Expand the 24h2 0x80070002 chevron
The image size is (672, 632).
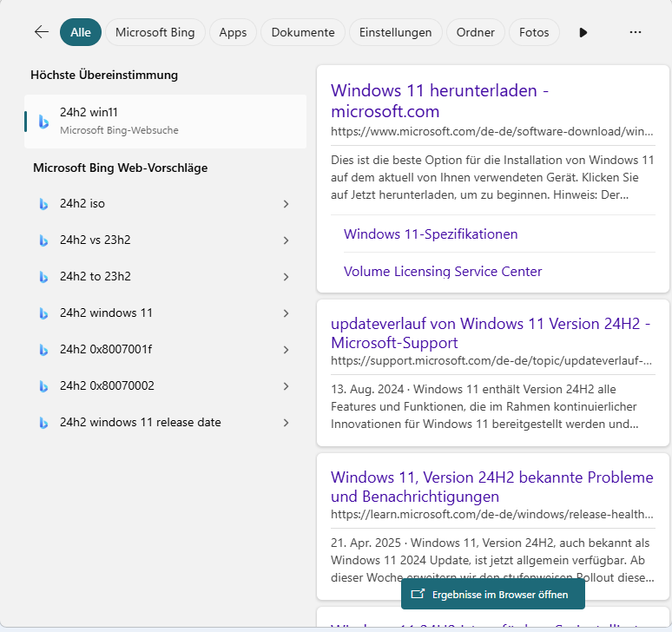tap(287, 386)
